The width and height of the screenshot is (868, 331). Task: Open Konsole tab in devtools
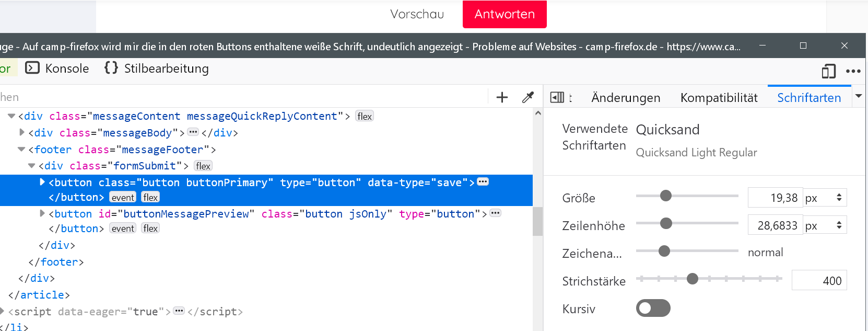[x=57, y=69]
